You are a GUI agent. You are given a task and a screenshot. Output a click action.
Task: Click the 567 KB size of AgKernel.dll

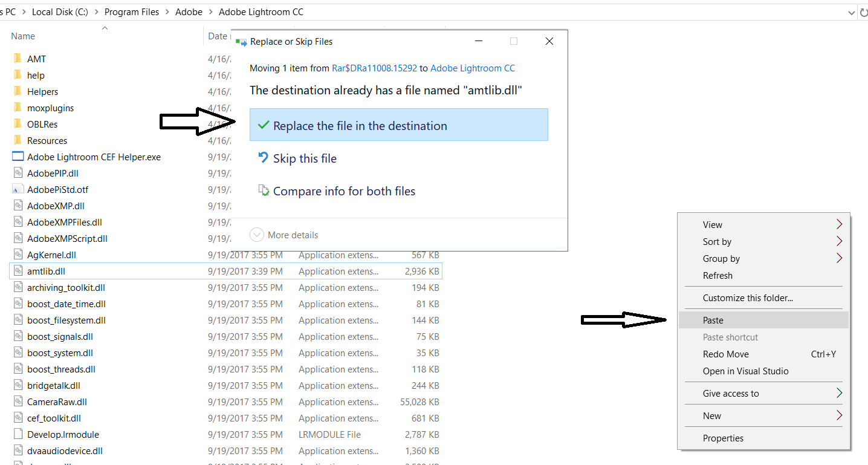[426, 255]
